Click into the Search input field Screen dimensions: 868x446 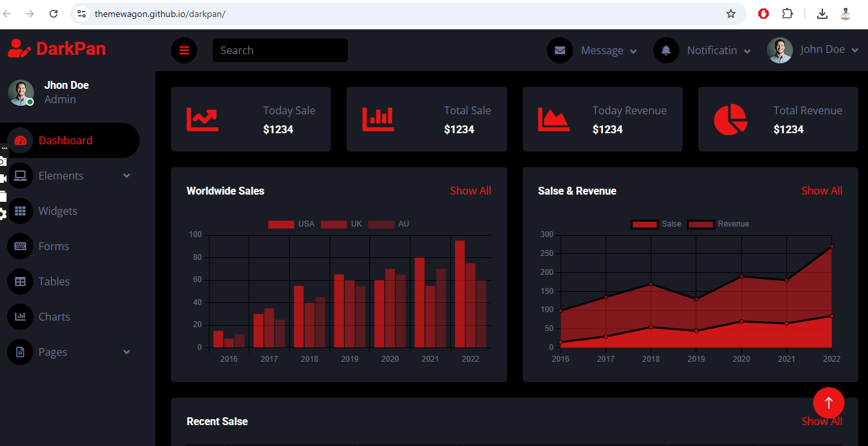pyautogui.click(x=279, y=50)
